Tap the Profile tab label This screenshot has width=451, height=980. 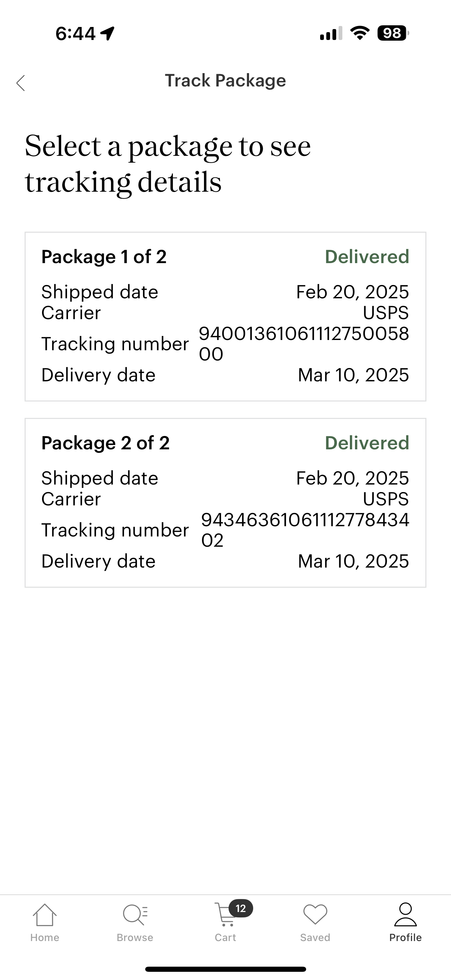(405, 937)
